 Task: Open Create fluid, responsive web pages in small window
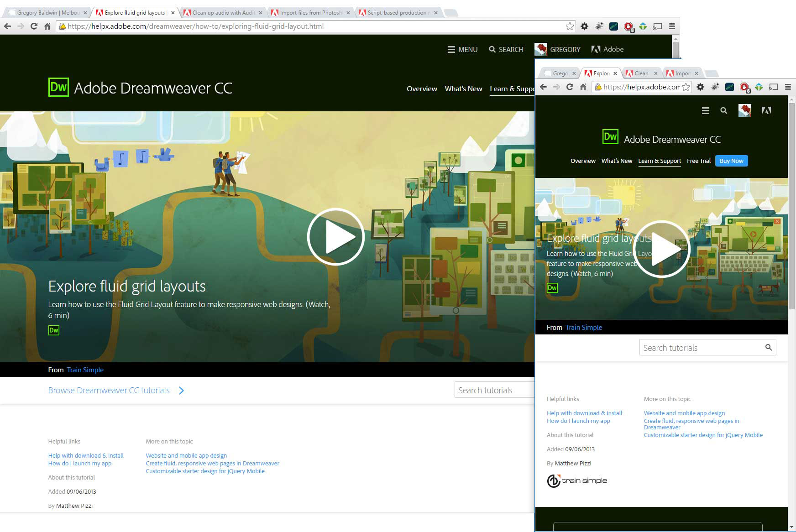pyautogui.click(x=691, y=424)
